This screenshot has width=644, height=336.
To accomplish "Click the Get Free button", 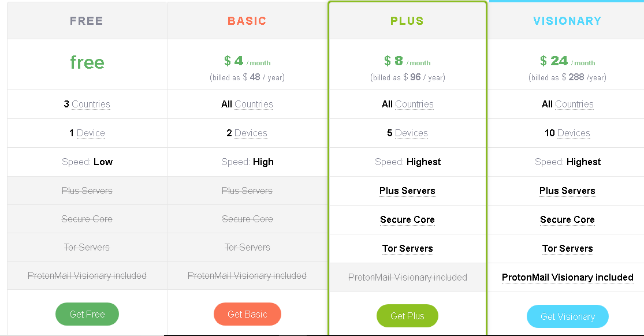I will (87, 314).
